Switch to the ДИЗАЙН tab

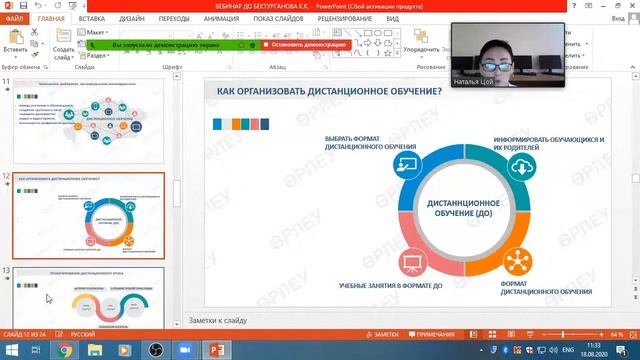point(132,19)
